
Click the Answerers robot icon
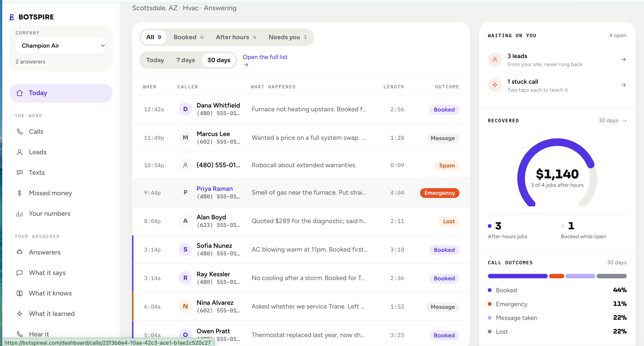20,252
